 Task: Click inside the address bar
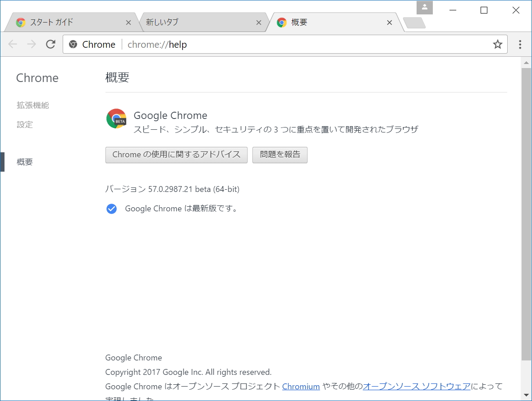(225, 44)
